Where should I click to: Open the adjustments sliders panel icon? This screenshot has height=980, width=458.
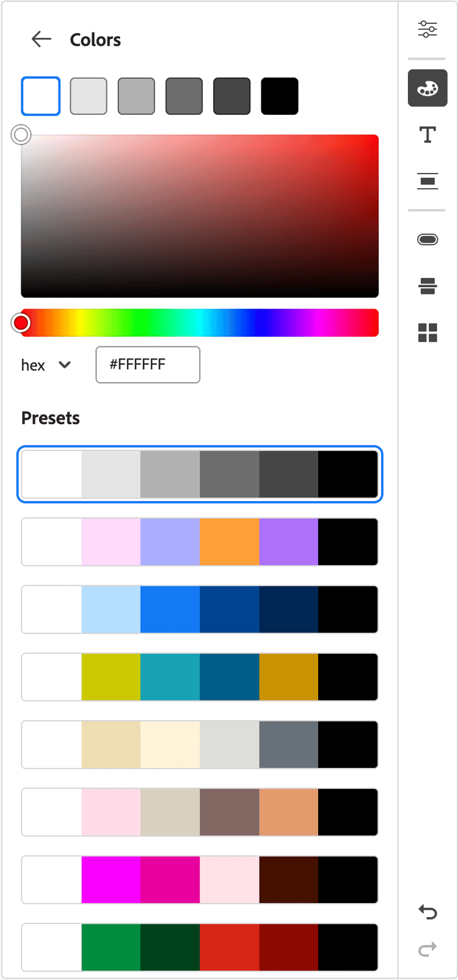(427, 29)
